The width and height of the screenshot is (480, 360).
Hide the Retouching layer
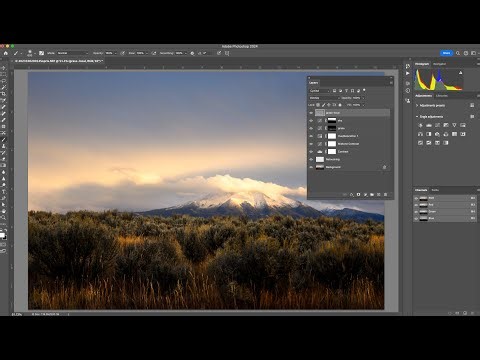[x=311, y=159]
